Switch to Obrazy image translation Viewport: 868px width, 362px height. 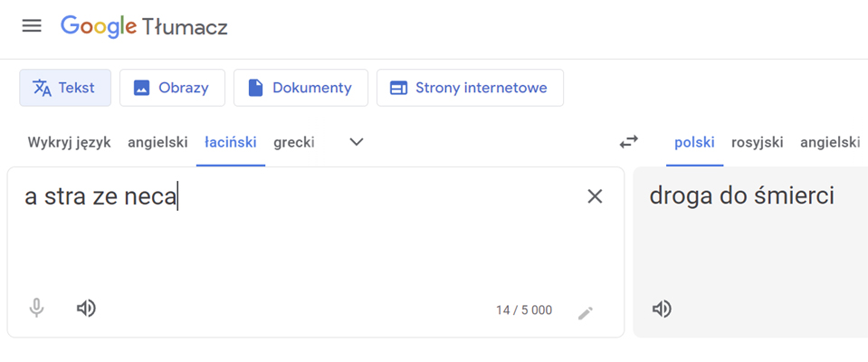click(x=172, y=88)
